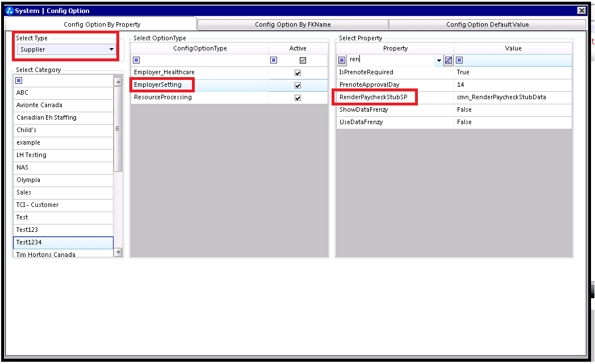Viewport: 595px width, 364px height.
Task: Click the app icon in the title bar
Action: pyautogui.click(x=10, y=11)
